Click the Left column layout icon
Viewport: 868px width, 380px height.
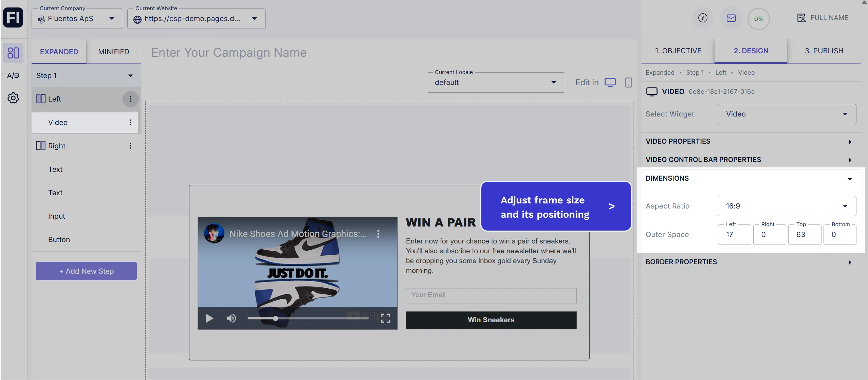pyautogui.click(x=41, y=99)
